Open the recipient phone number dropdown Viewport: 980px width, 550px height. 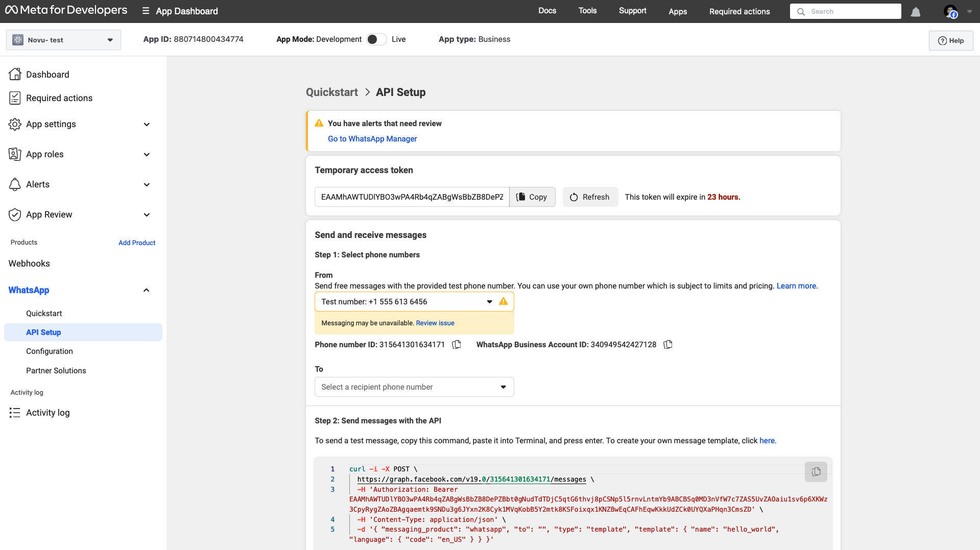414,387
